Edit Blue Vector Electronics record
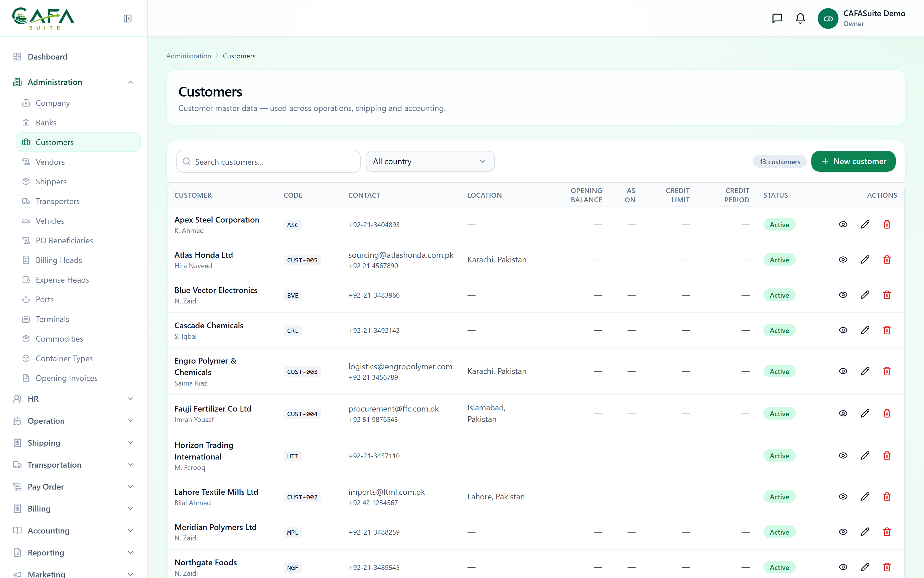 point(865,295)
